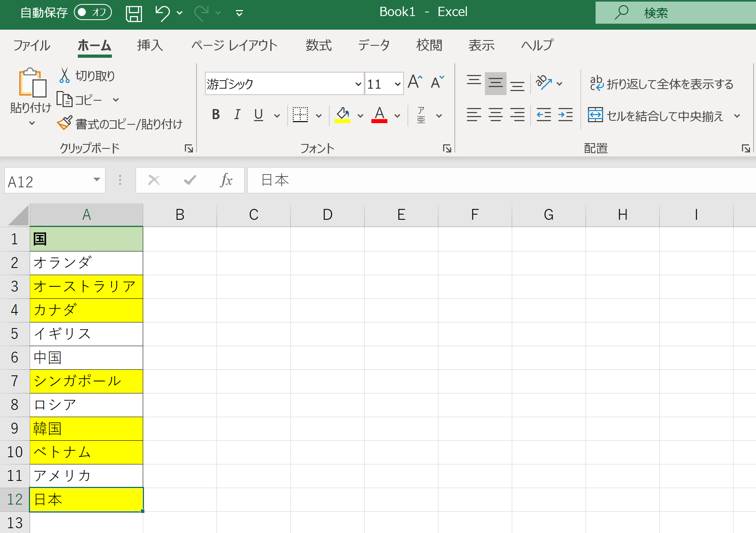The width and height of the screenshot is (756, 533).
Task: Open the 数式 tab
Action: (319, 45)
